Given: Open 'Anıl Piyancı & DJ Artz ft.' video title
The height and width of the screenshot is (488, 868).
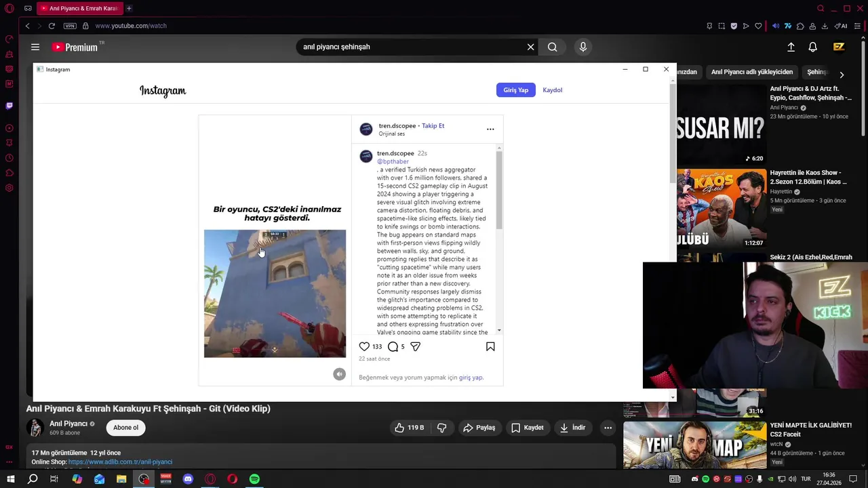Looking at the screenshot, I should click(x=810, y=93).
